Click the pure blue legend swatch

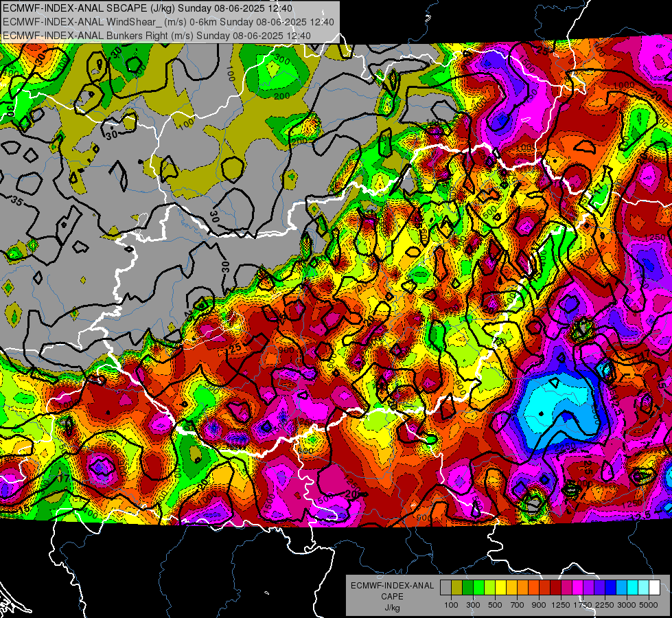611,587
